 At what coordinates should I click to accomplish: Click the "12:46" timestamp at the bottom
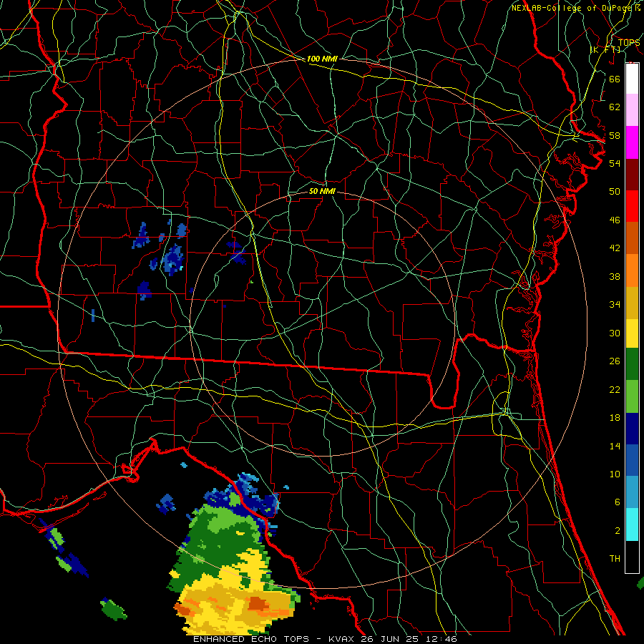(441, 639)
